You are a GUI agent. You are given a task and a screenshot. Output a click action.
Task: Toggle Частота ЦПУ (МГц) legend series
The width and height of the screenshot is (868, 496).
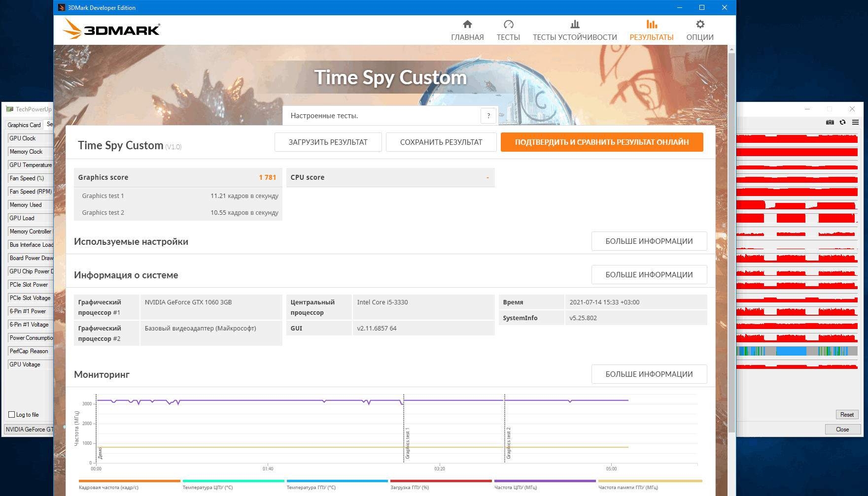545,485
